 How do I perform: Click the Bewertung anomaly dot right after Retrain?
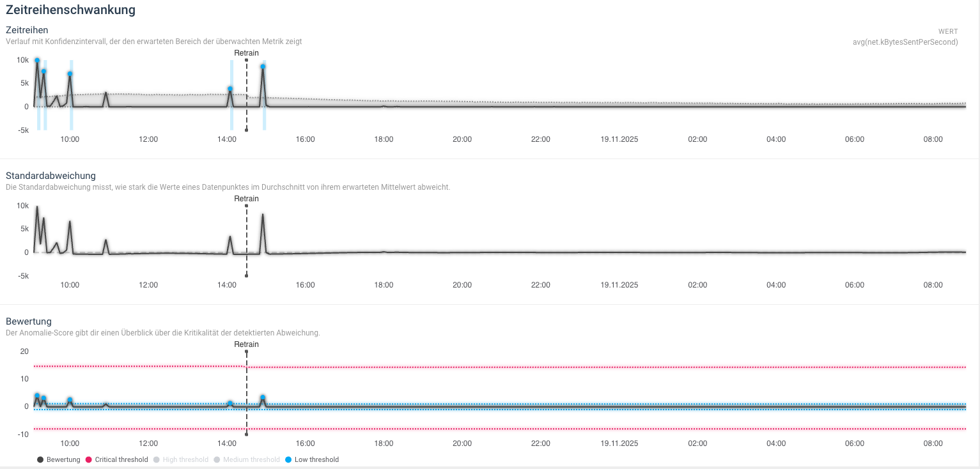(x=263, y=397)
